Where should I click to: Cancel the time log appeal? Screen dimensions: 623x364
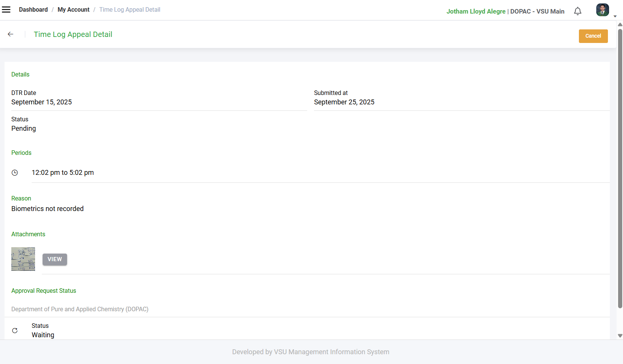click(x=593, y=36)
